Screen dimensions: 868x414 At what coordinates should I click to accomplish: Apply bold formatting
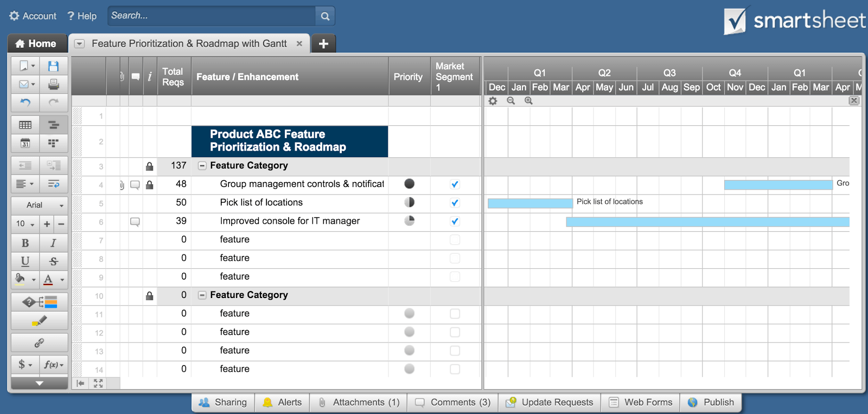25,243
